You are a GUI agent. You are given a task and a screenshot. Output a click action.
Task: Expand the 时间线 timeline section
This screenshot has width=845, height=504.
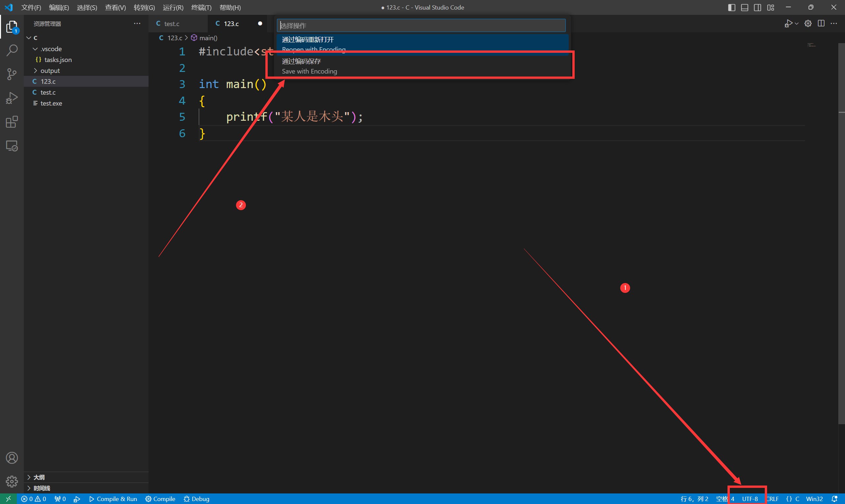pyautogui.click(x=86, y=488)
